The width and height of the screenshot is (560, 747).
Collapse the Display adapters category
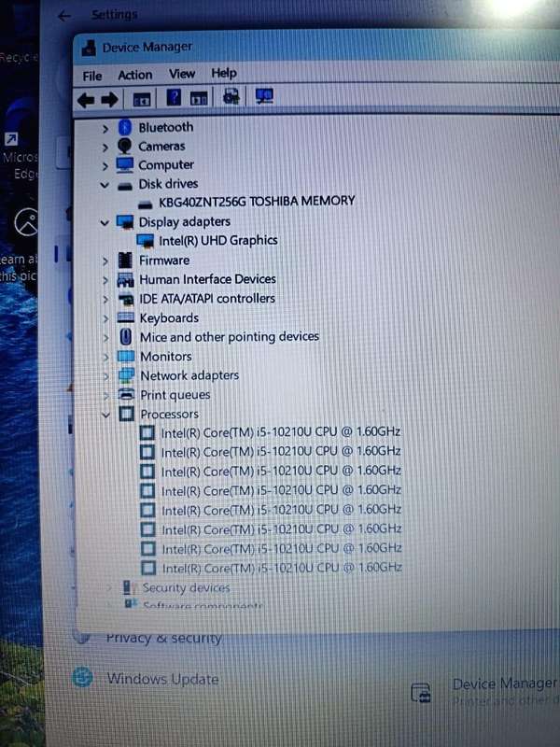tap(105, 222)
